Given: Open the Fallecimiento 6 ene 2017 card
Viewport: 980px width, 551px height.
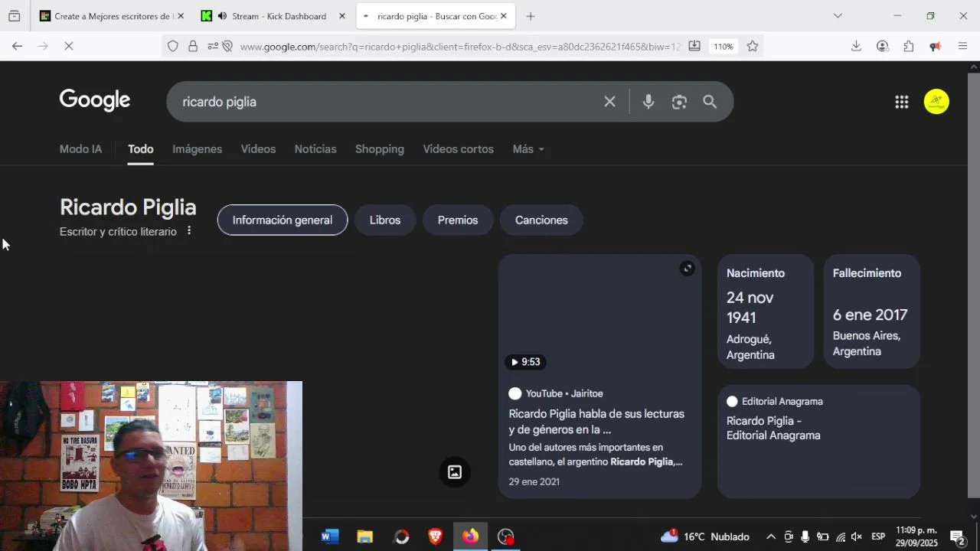Looking at the screenshot, I should [871, 311].
